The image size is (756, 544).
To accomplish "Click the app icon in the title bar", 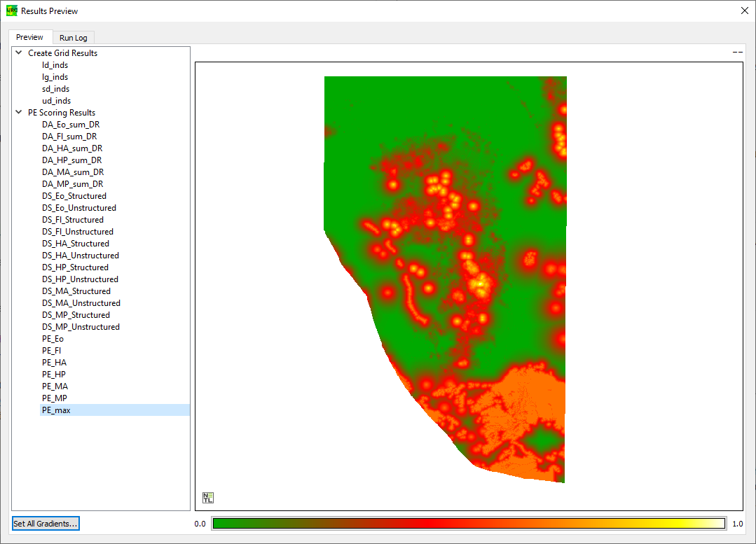I will [12, 11].
